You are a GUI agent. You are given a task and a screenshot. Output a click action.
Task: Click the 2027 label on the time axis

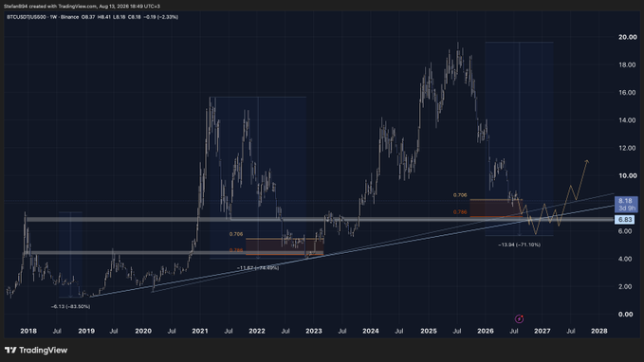(543, 331)
